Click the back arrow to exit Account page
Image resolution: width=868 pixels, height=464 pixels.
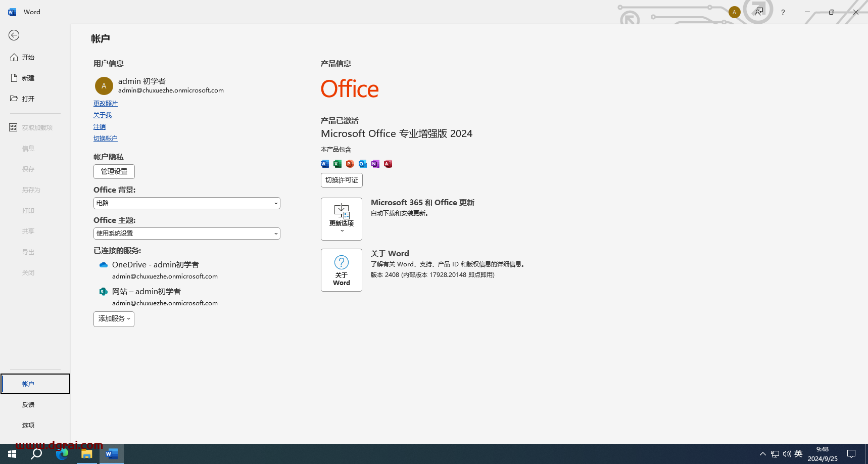(14, 35)
